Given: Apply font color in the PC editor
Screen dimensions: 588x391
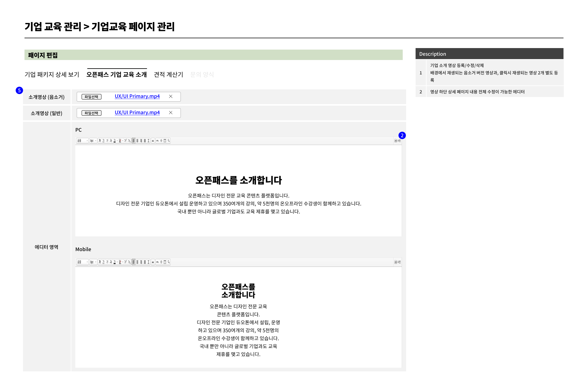Looking at the screenshot, I should pyautogui.click(x=115, y=141).
